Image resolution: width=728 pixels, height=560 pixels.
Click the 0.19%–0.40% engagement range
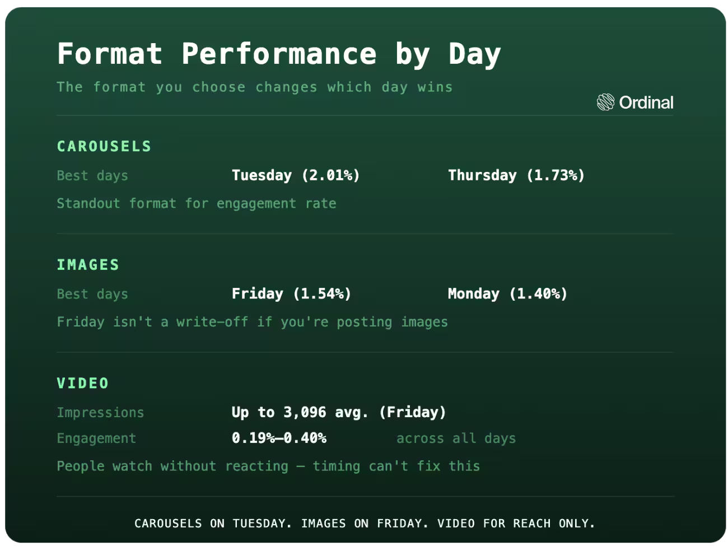pyautogui.click(x=279, y=438)
